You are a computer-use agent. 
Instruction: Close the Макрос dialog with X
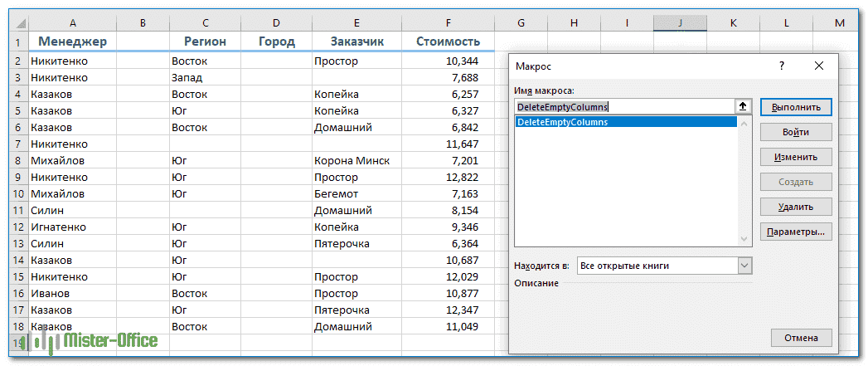[819, 65]
